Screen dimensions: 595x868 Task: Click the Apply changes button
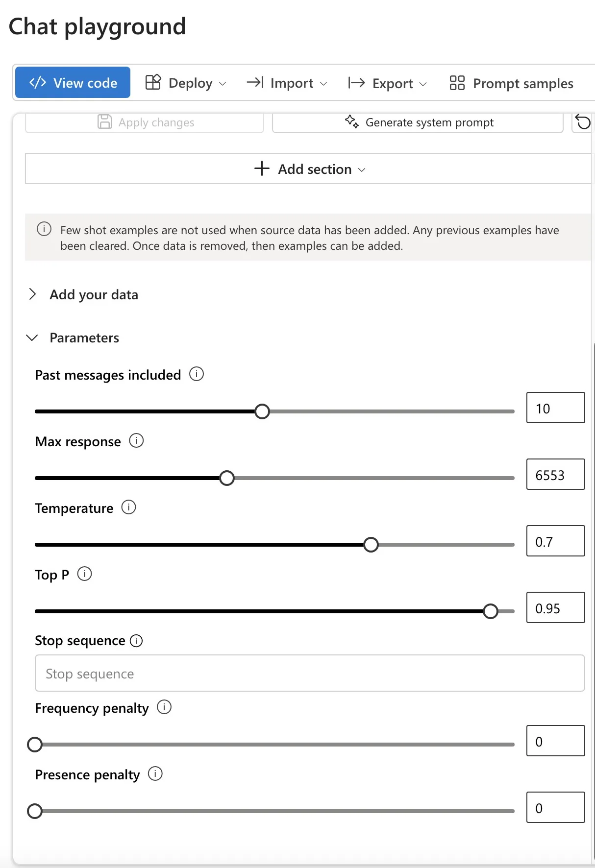click(x=145, y=122)
